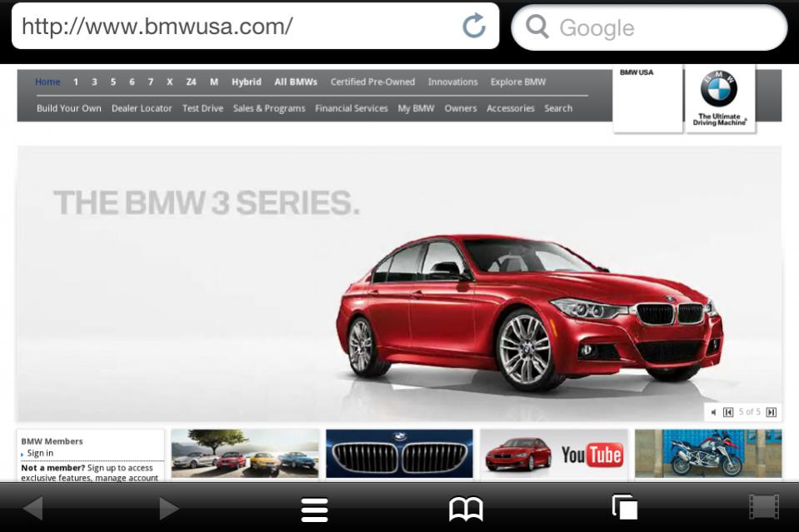This screenshot has width=799, height=532.
Task: Open the Innovations link
Action: 453,82
